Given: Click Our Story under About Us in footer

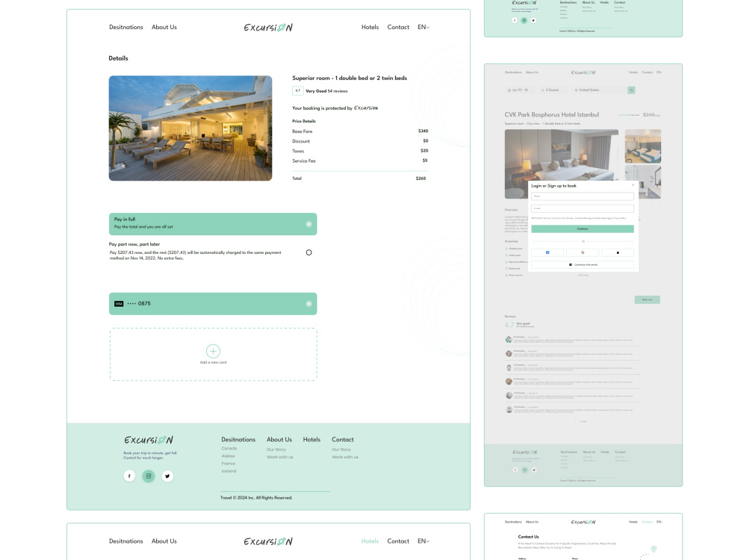Looking at the screenshot, I should click(x=276, y=449).
